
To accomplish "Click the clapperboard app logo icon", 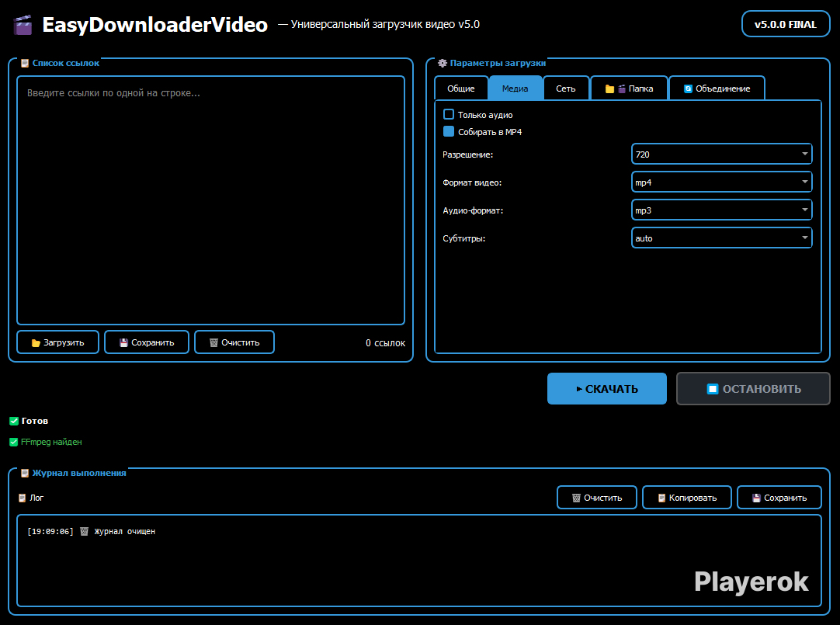I will 23,25.
